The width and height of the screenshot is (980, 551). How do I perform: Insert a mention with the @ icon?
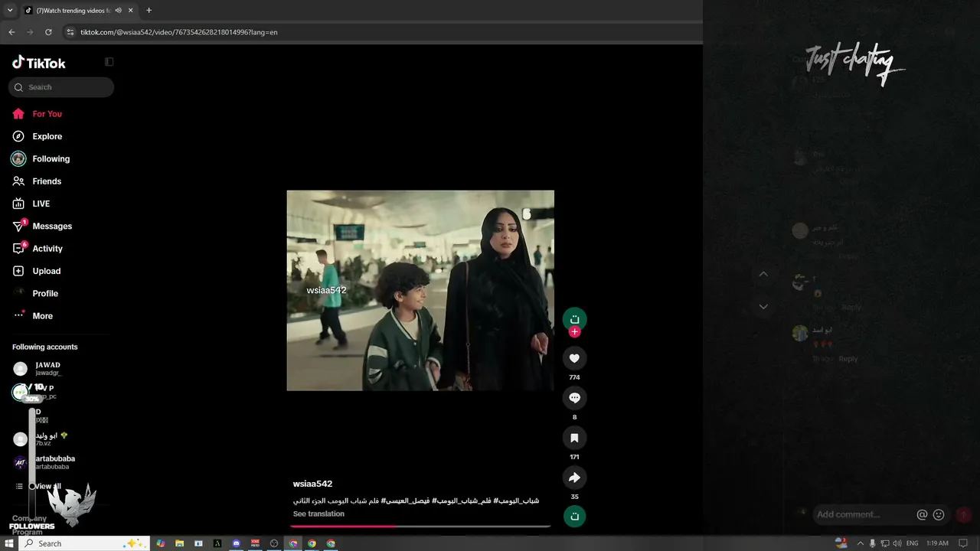tap(922, 515)
